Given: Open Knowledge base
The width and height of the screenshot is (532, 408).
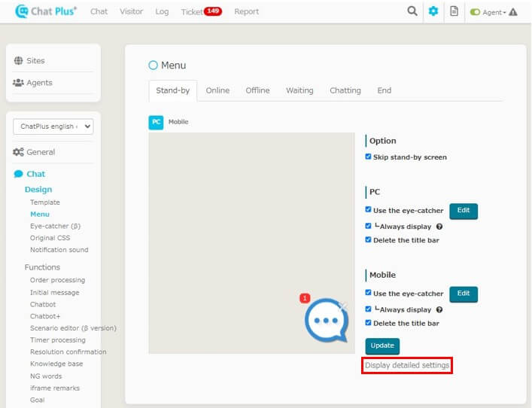Looking at the screenshot, I should 56,364.
